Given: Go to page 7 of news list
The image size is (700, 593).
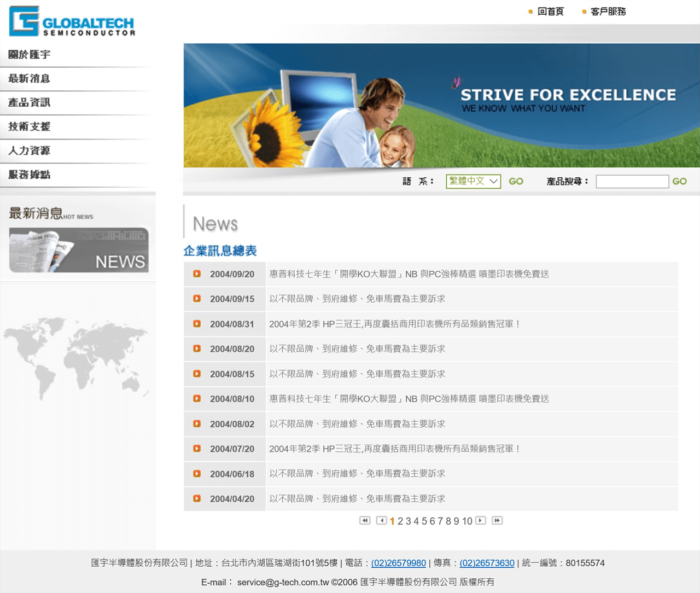Looking at the screenshot, I should click(440, 521).
